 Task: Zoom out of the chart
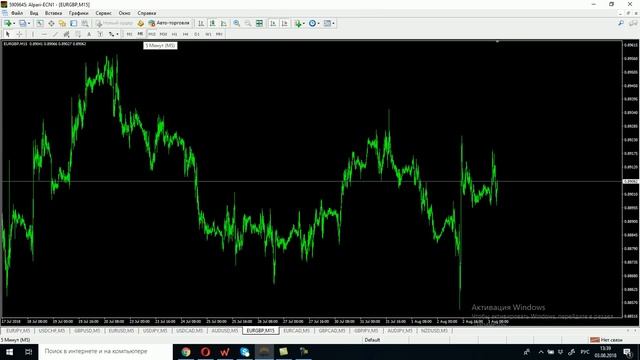coord(248,23)
